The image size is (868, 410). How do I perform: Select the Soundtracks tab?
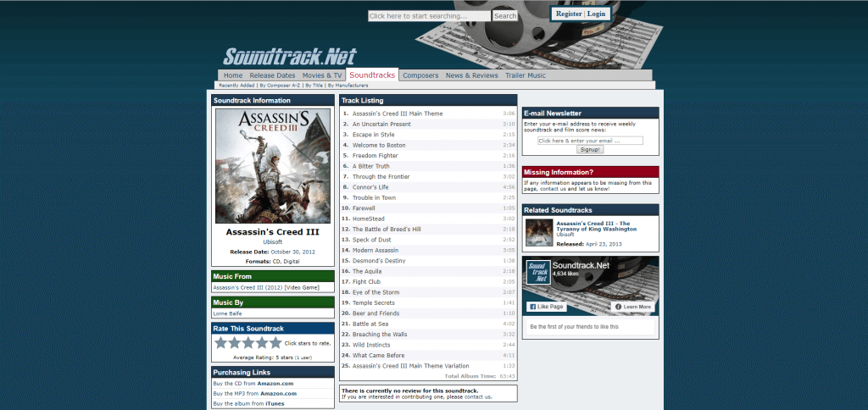373,75
